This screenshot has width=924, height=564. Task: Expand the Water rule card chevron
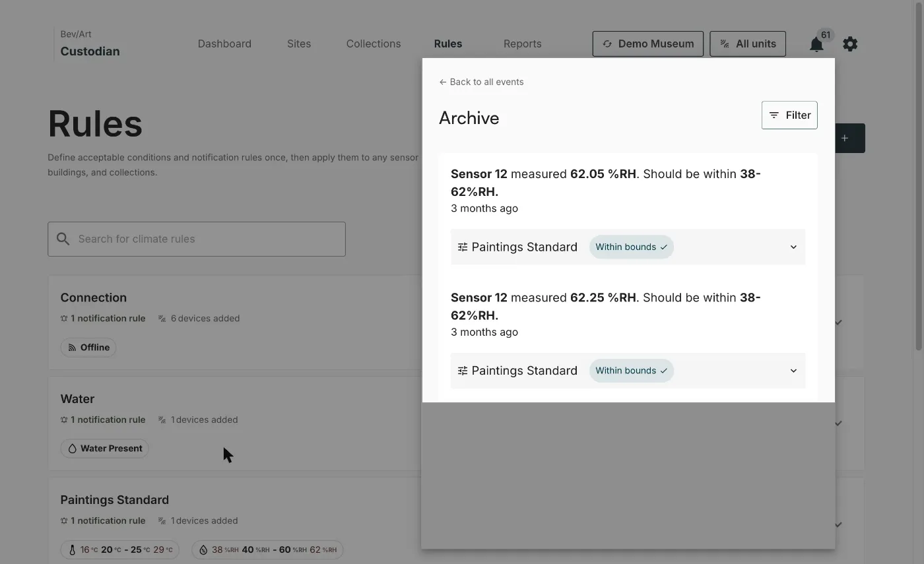pos(838,423)
